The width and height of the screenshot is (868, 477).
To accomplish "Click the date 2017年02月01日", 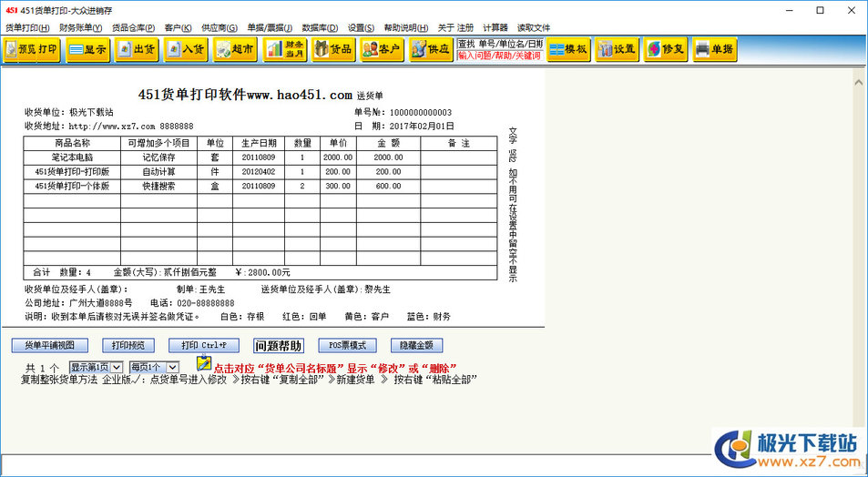I will pyautogui.click(x=422, y=127).
